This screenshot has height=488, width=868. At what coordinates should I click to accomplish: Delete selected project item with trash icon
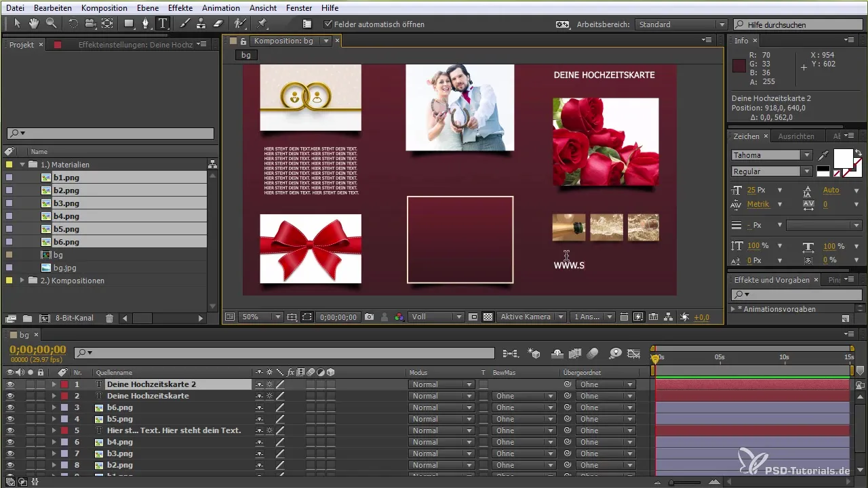(109, 318)
